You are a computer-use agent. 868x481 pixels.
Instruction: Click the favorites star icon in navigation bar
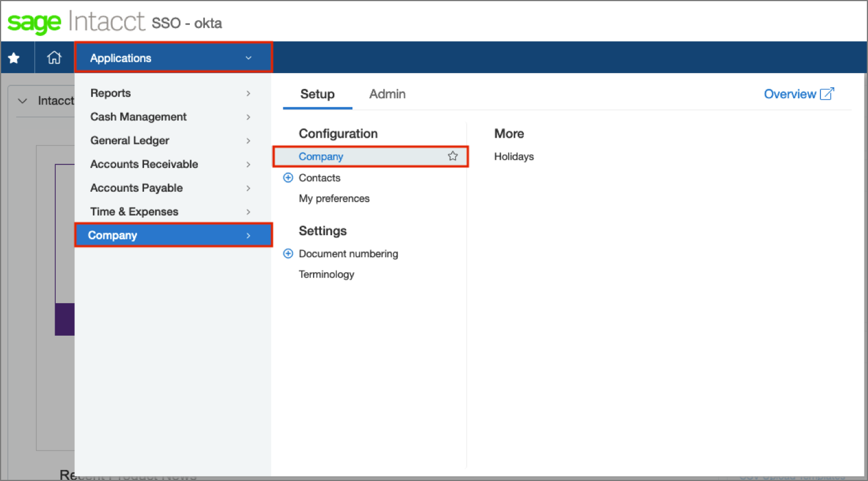[14, 58]
